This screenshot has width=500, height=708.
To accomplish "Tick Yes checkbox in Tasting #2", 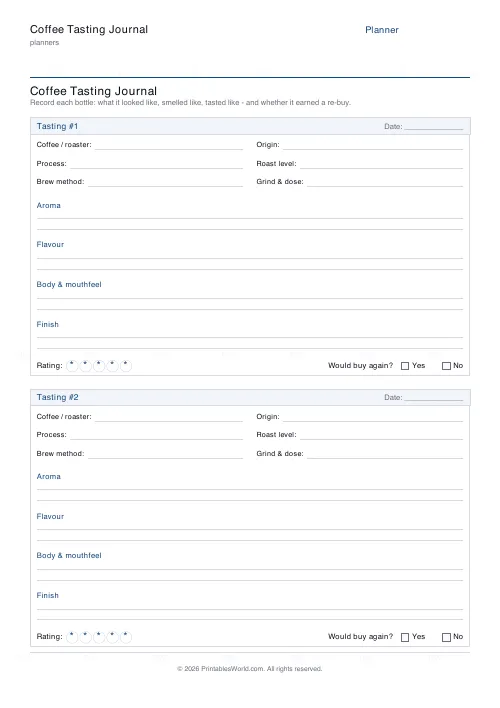I will [405, 637].
